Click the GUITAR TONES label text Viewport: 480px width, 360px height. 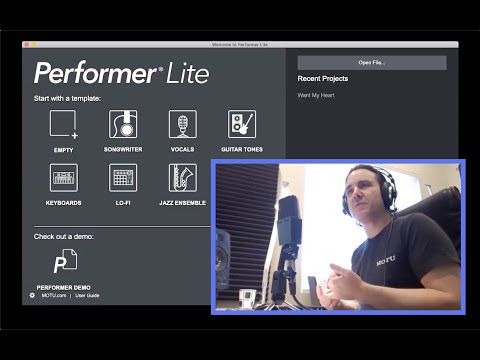pos(242,150)
